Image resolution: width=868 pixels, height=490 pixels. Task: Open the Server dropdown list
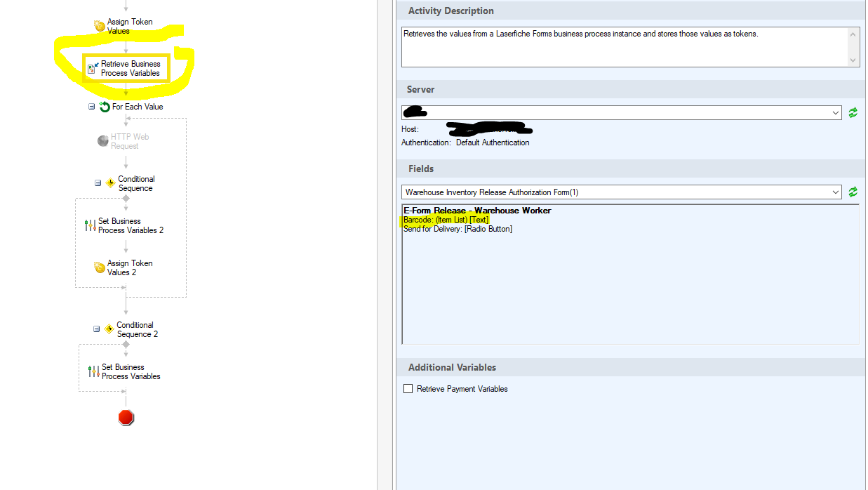[x=836, y=112]
